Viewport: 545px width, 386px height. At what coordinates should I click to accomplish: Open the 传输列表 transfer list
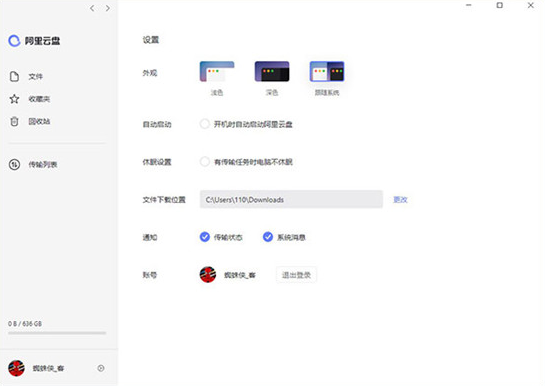tap(43, 164)
